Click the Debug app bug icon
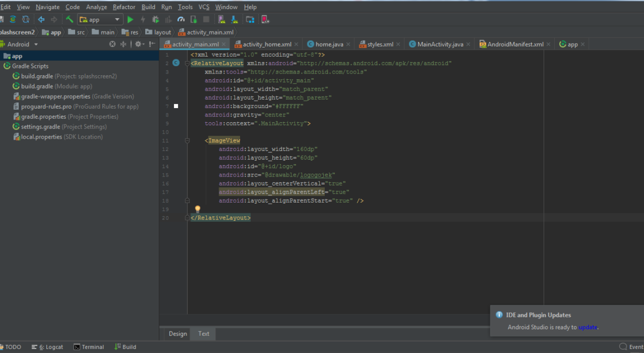The width and height of the screenshot is (644, 353). click(x=155, y=20)
